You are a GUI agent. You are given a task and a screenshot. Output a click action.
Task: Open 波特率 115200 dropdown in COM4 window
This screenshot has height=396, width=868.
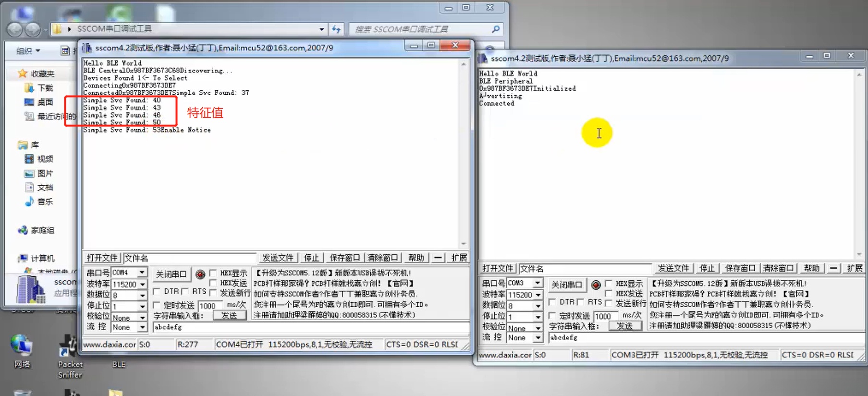click(x=142, y=284)
